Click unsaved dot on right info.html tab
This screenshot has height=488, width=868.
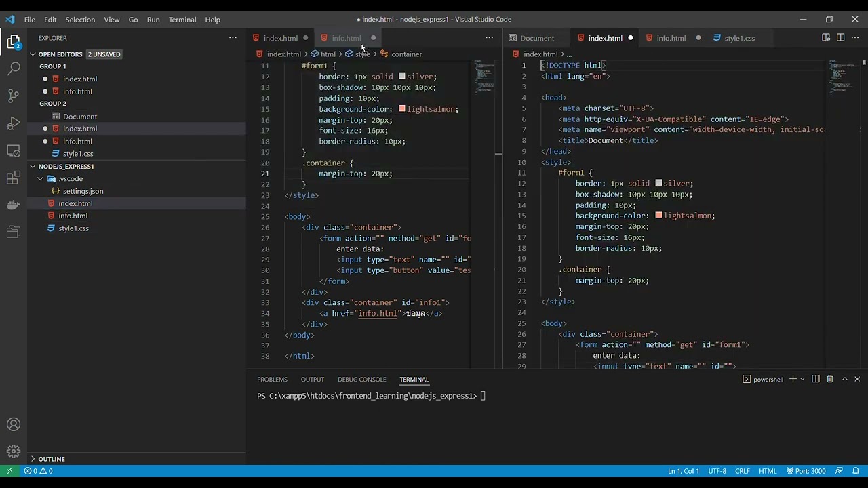click(698, 38)
